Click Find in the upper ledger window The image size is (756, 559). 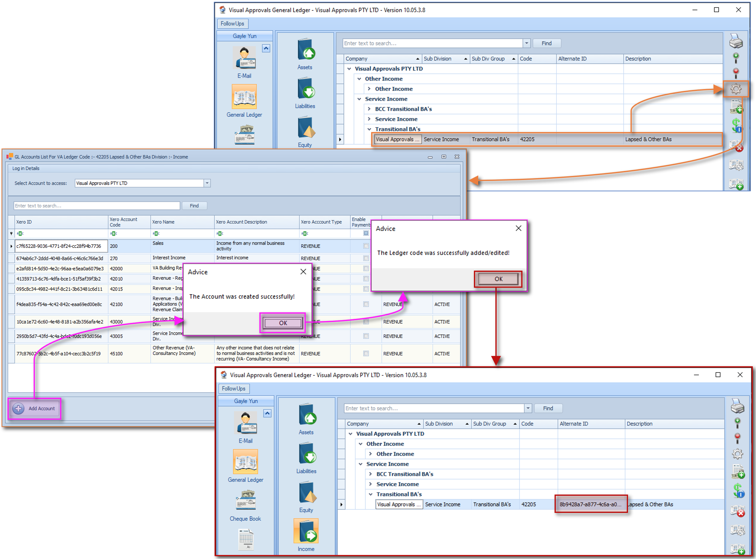[x=547, y=43]
